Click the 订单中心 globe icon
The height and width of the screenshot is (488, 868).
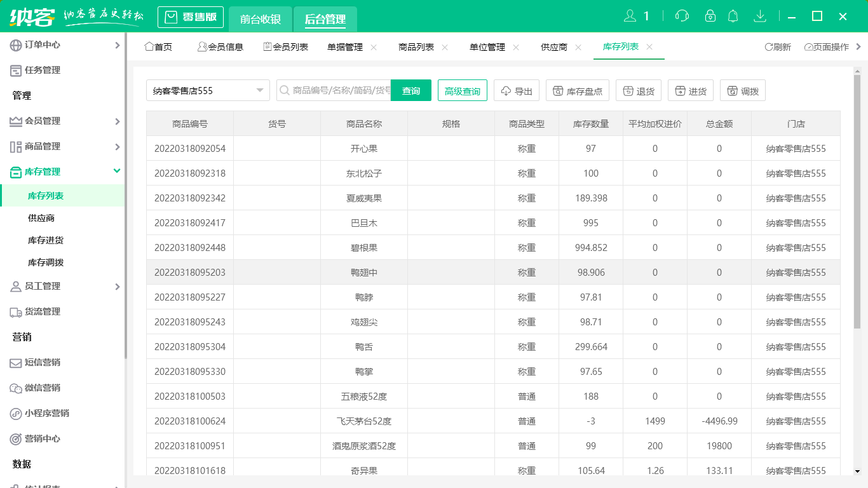click(16, 45)
